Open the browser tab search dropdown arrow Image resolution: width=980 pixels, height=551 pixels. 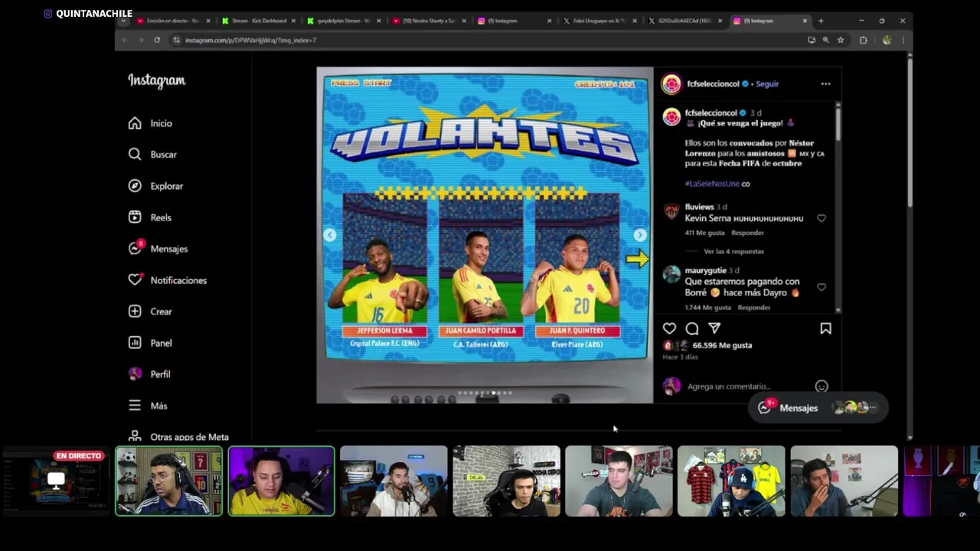tap(123, 21)
